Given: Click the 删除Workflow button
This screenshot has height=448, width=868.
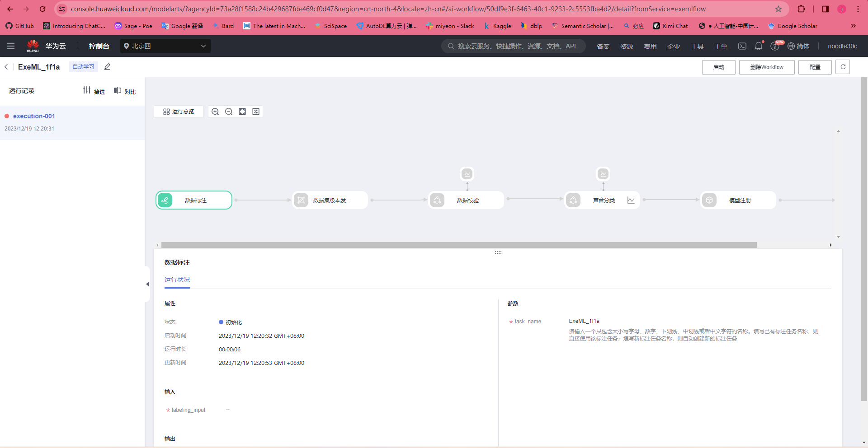Looking at the screenshot, I should click(x=767, y=67).
